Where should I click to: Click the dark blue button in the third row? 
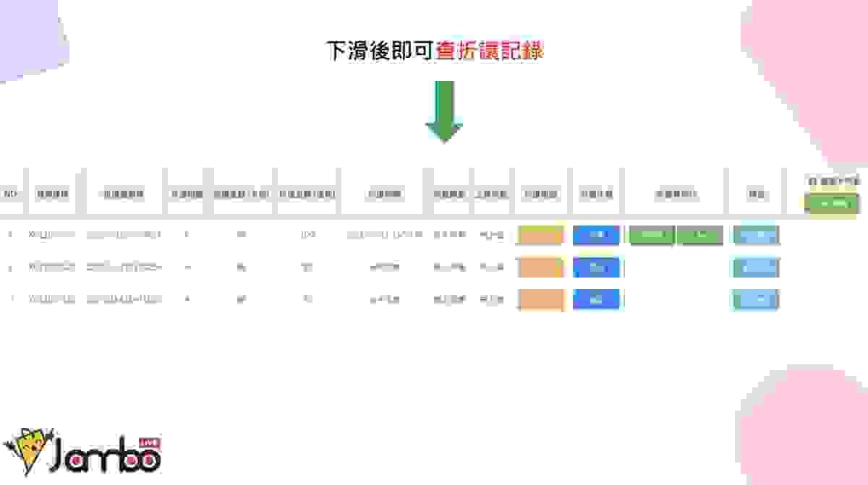point(596,299)
